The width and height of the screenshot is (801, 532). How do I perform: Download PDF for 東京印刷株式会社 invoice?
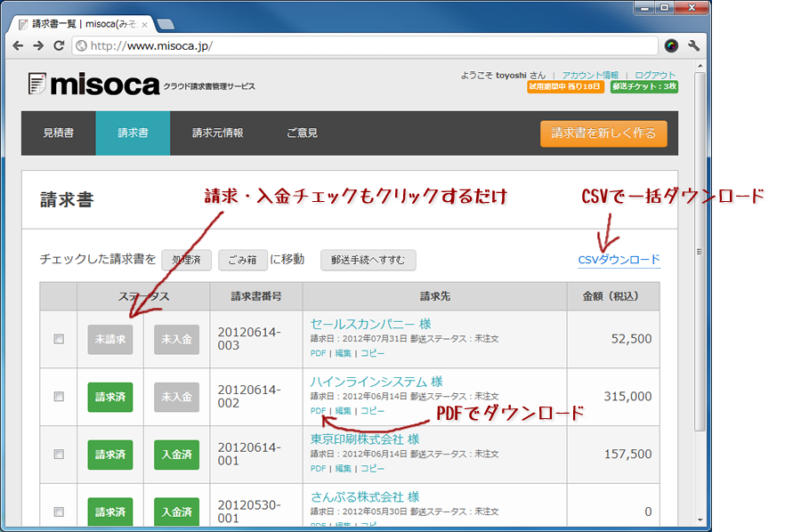pos(318,469)
